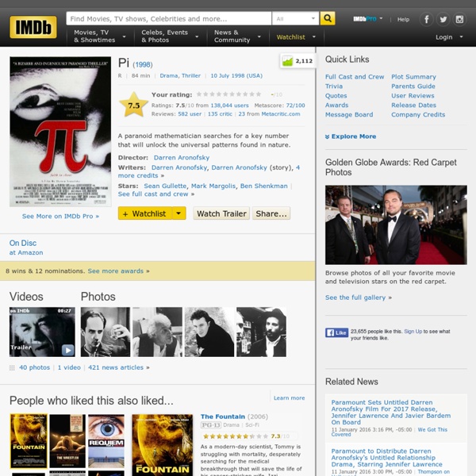This screenshot has width=476, height=476.
Task: Open the photo of white-haired older man
Action: (157, 332)
